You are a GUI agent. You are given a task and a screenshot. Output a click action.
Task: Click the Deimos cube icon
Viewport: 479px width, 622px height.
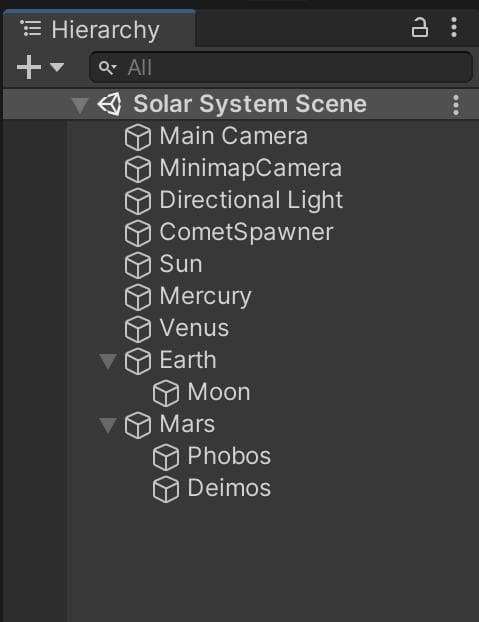tap(166, 489)
